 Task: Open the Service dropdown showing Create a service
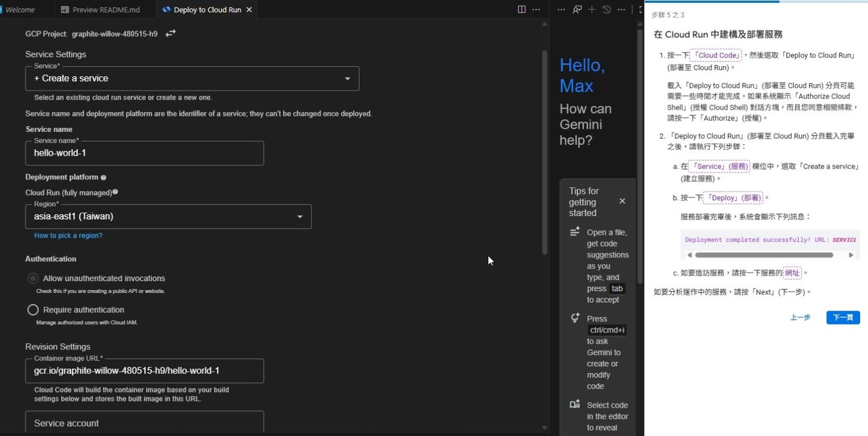coord(192,79)
